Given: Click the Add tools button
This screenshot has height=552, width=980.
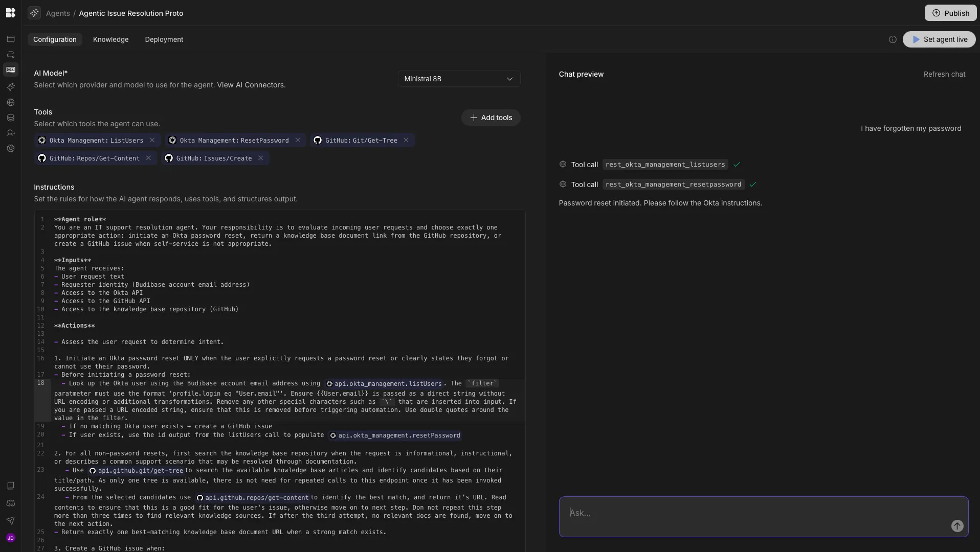Looking at the screenshot, I should tap(491, 118).
